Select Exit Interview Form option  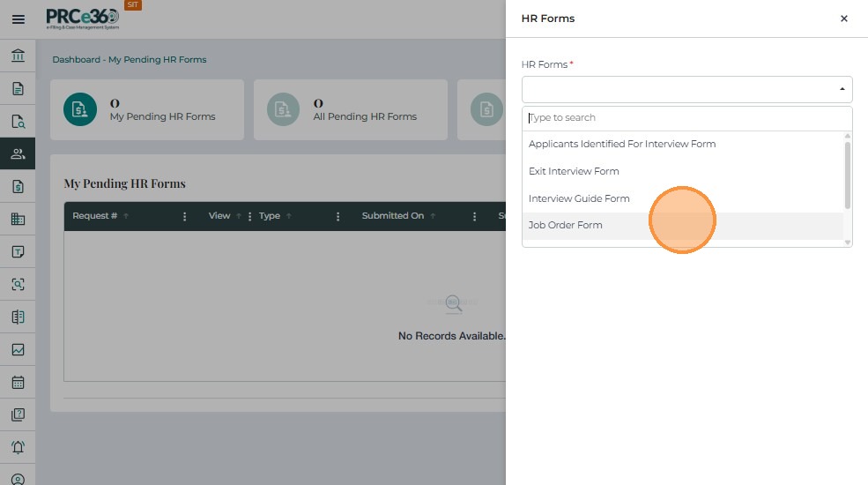(683, 171)
